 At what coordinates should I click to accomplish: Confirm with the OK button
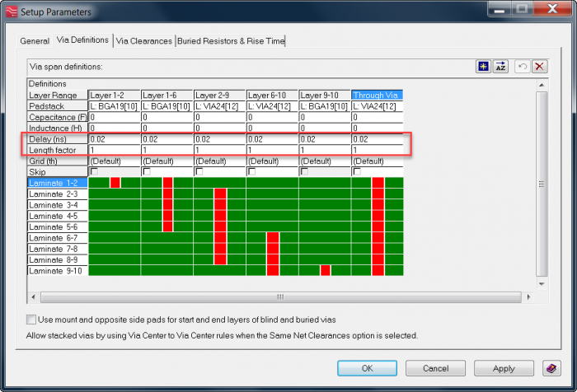368,368
